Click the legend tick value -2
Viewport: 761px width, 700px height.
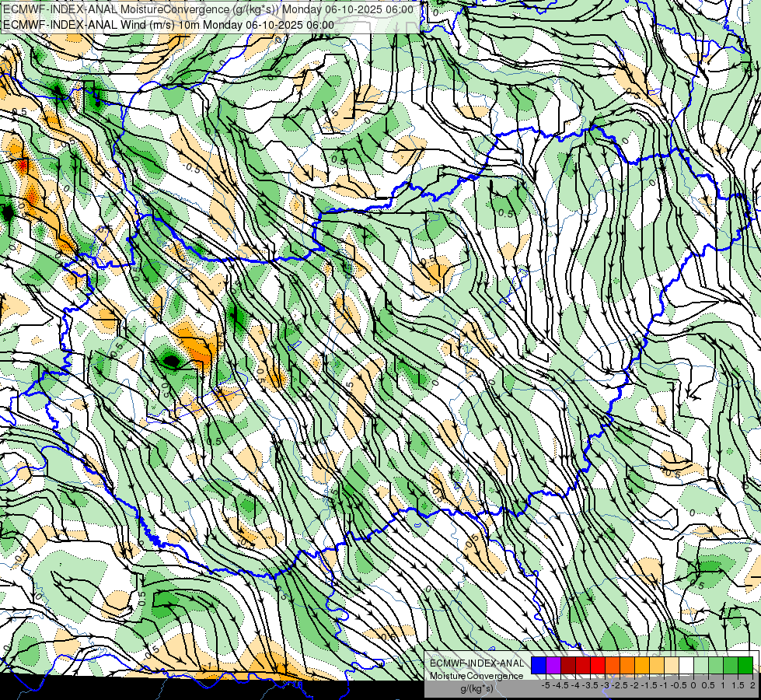point(634,685)
